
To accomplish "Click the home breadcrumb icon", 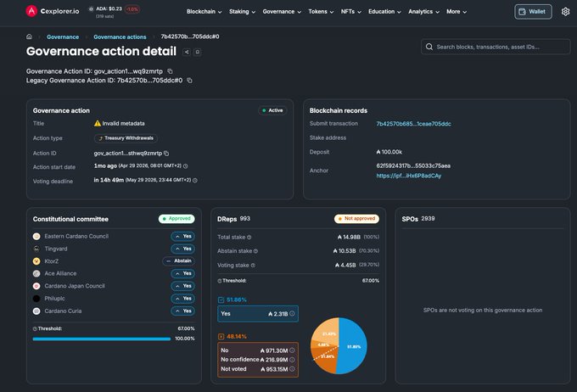I will 29,36.
